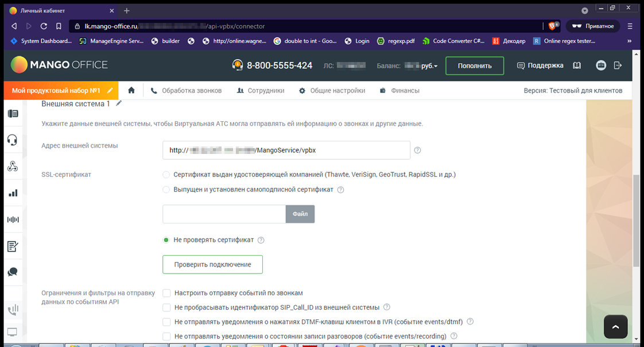Click the green 'Пополнить' button
The width and height of the screenshot is (644, 347).
[x=474, y=65]
